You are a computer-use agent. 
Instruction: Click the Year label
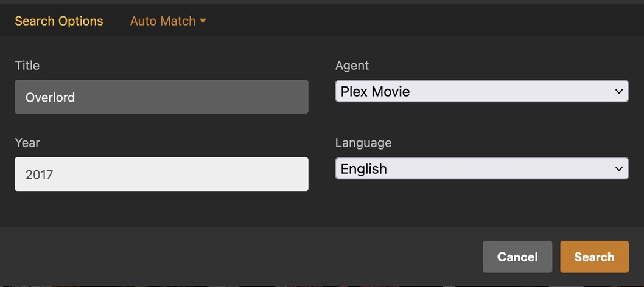pos(27,143)
